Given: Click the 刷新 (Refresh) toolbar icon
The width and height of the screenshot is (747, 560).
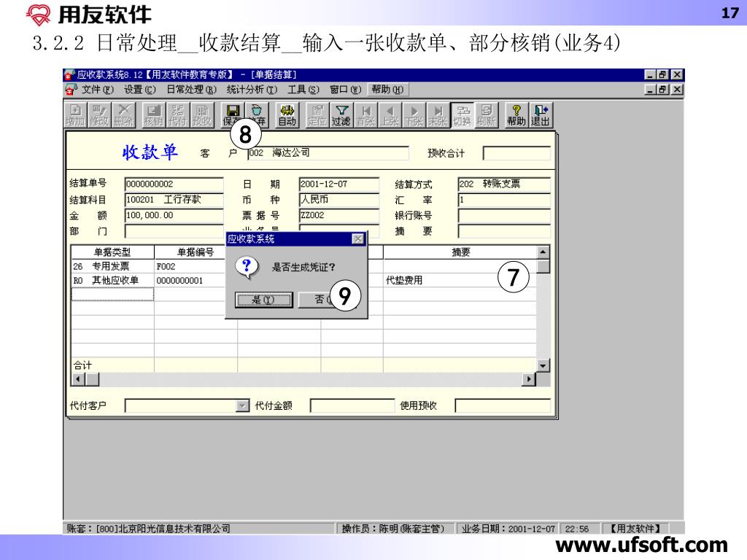Looking at the screenshot, I should (x=486, y=115).
